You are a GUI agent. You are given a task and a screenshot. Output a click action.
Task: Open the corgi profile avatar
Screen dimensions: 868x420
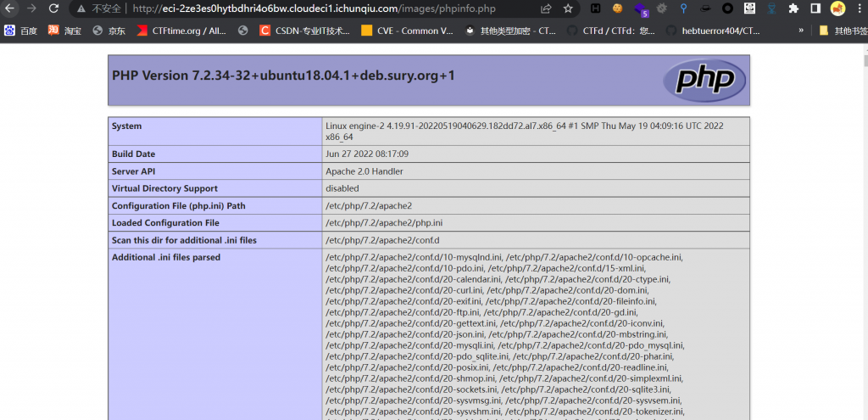coord(837,8)
